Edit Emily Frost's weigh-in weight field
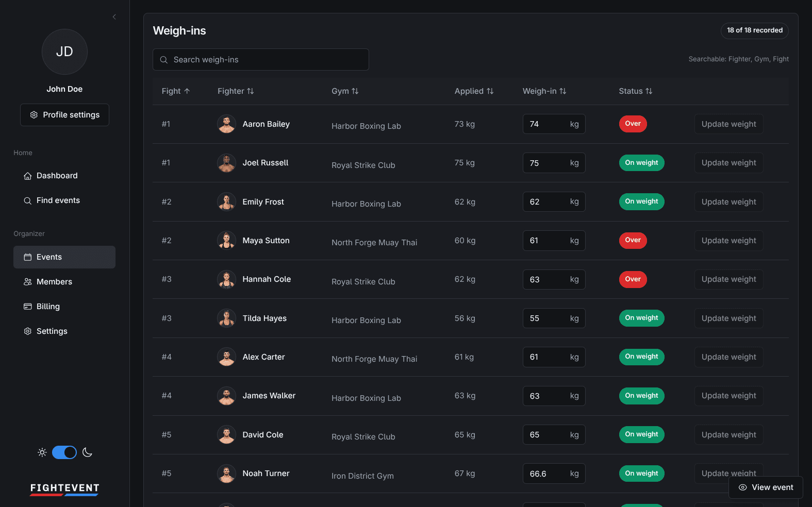The image size is (812, 507). coord(554,202)
